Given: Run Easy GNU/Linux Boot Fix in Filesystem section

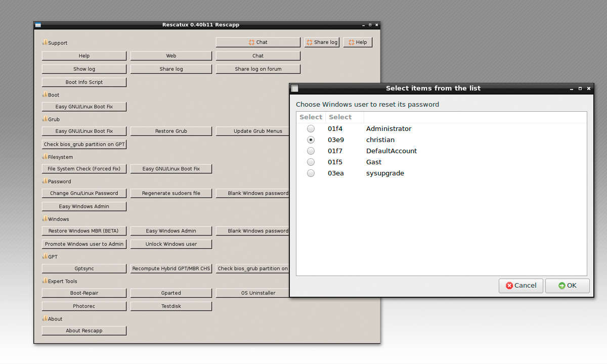Looking at the screenshot, I should tap(171, 169).
